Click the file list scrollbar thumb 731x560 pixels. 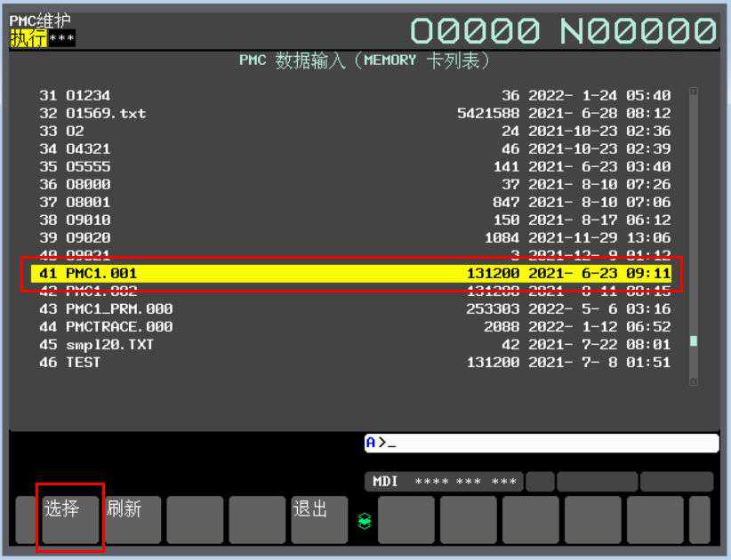694,341
